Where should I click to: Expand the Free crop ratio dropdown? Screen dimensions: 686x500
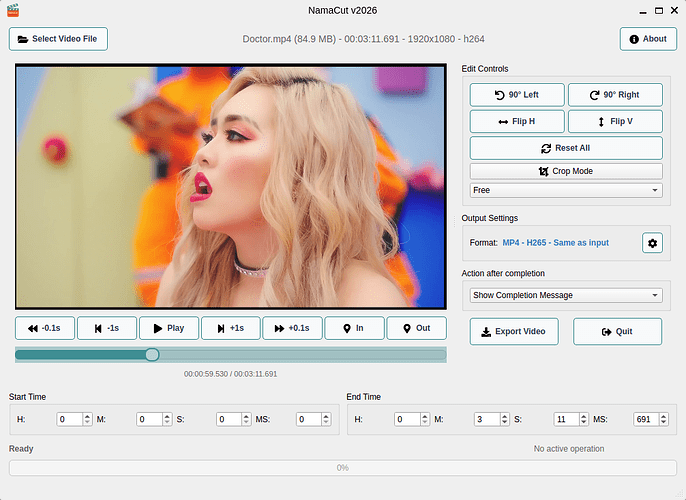[566, 190]
